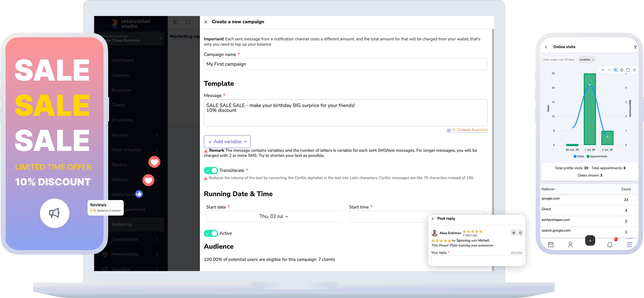Click the Campaign name input field
Screen dimensions: 644x298
click(346, 64)
